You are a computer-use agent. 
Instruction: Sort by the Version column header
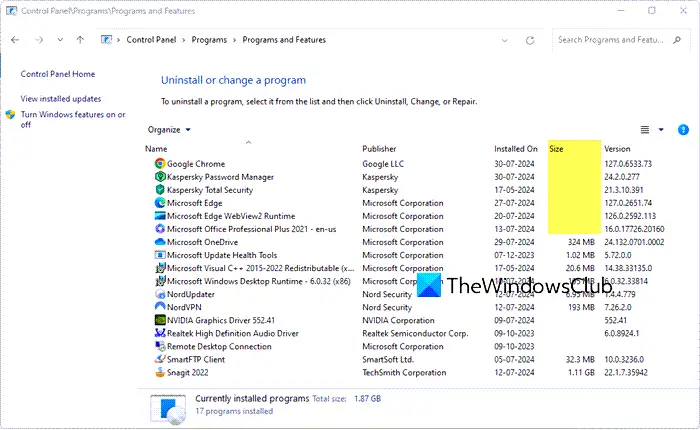pos(617,149)
